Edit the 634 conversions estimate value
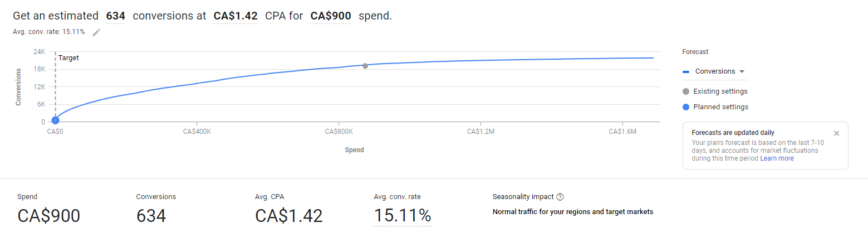 pyautogui.click(x=115, y=16)
